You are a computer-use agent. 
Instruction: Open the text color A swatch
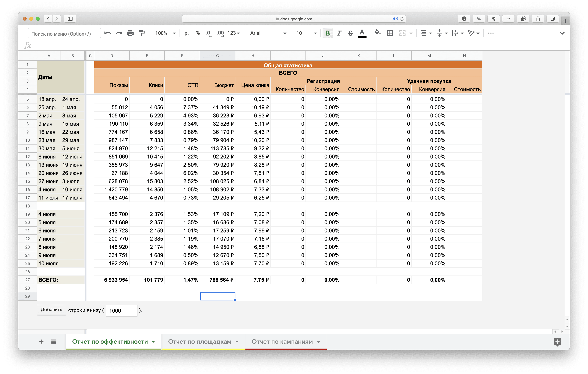(362, 33)
